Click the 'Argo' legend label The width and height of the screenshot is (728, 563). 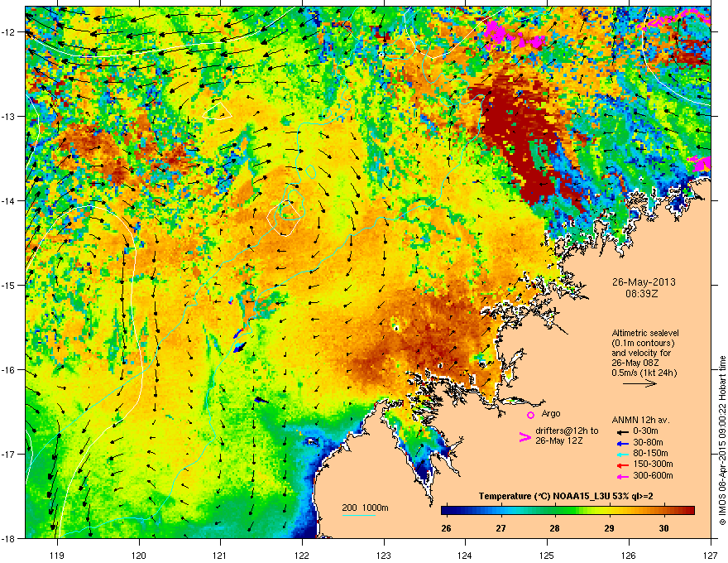pos(551,413)
